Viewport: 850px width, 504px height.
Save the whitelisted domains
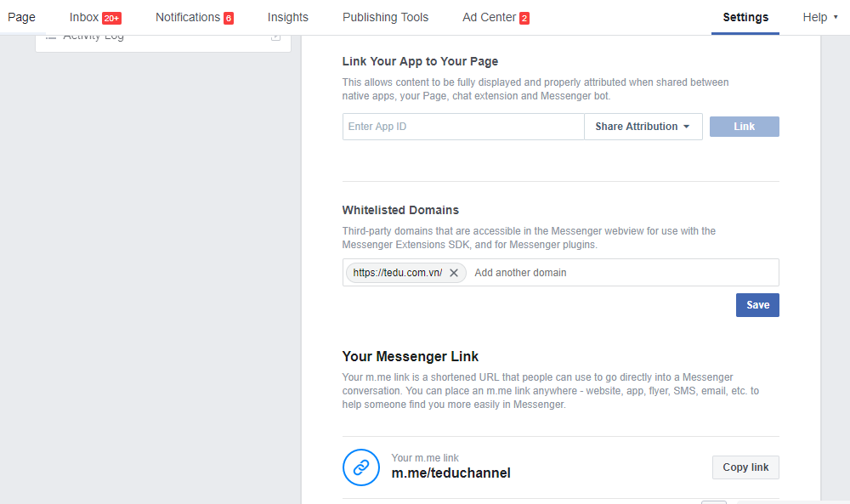point(757,305)
